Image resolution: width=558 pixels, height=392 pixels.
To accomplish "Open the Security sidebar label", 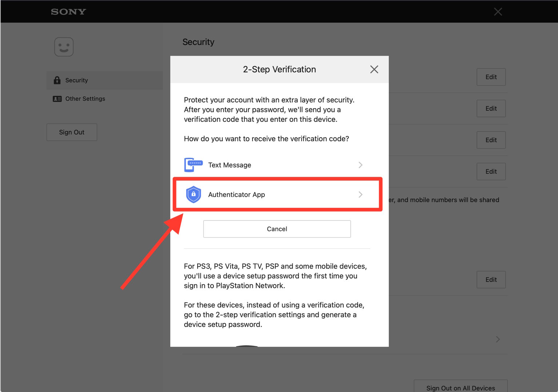I will tap(76, 80).
